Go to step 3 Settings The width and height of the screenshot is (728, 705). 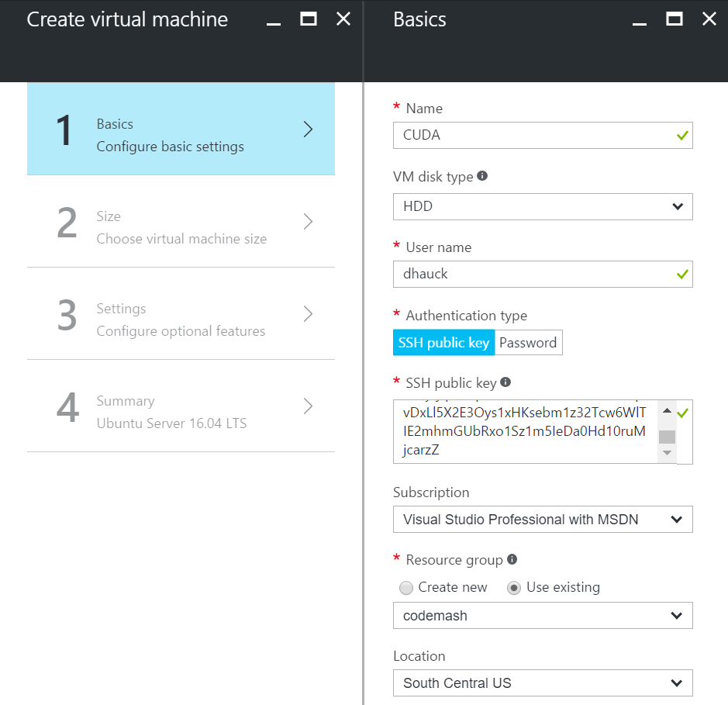[181, 314]
